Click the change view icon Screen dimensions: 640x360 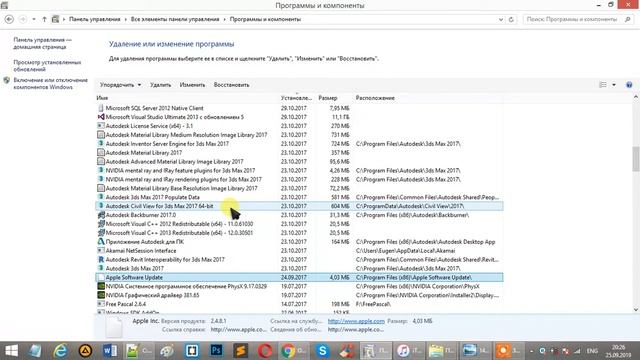603,85
